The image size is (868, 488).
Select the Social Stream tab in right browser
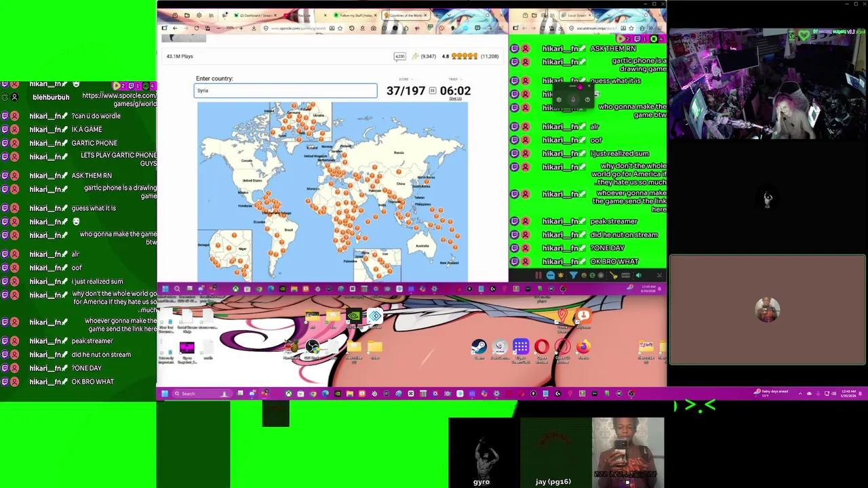(576, 15)
